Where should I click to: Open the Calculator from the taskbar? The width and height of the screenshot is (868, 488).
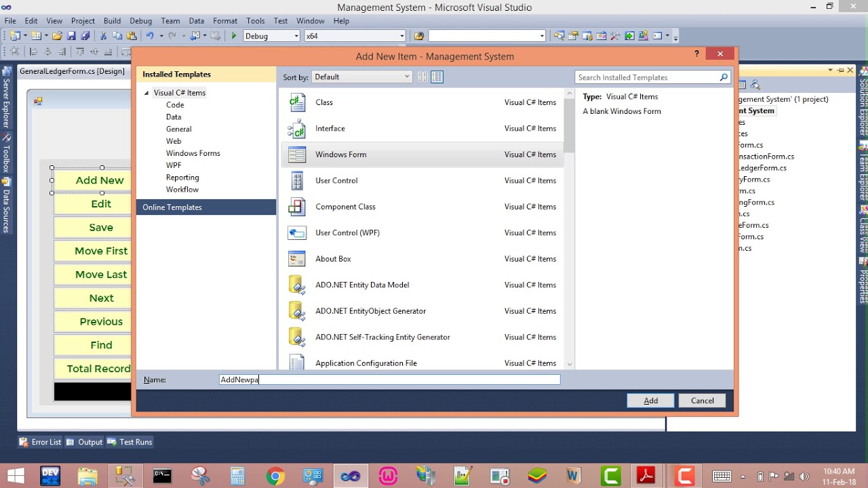237,476
